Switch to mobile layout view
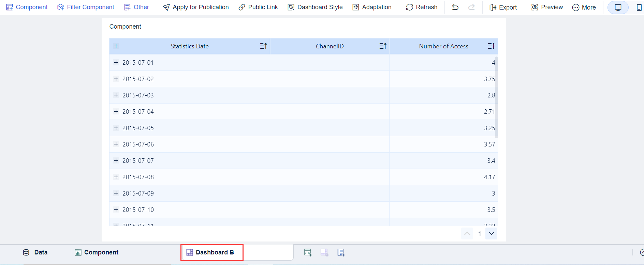The image size is (644, 265). click(639, 7)
